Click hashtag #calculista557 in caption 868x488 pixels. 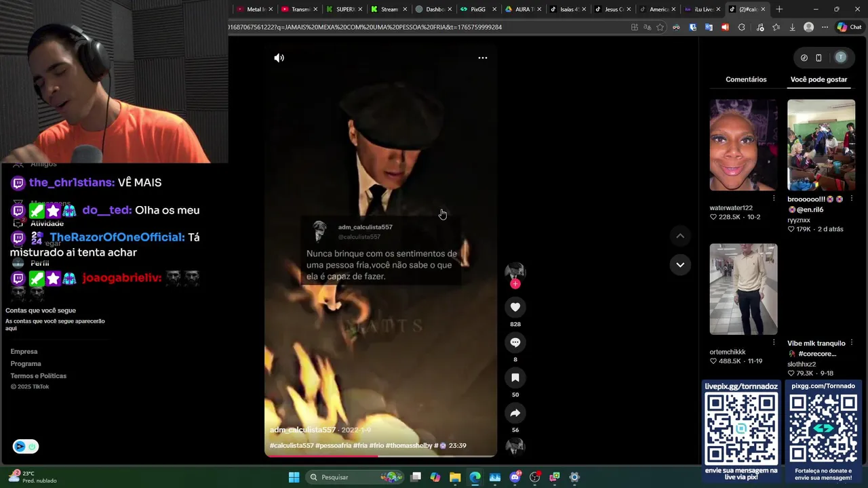[x=292, y=445]
